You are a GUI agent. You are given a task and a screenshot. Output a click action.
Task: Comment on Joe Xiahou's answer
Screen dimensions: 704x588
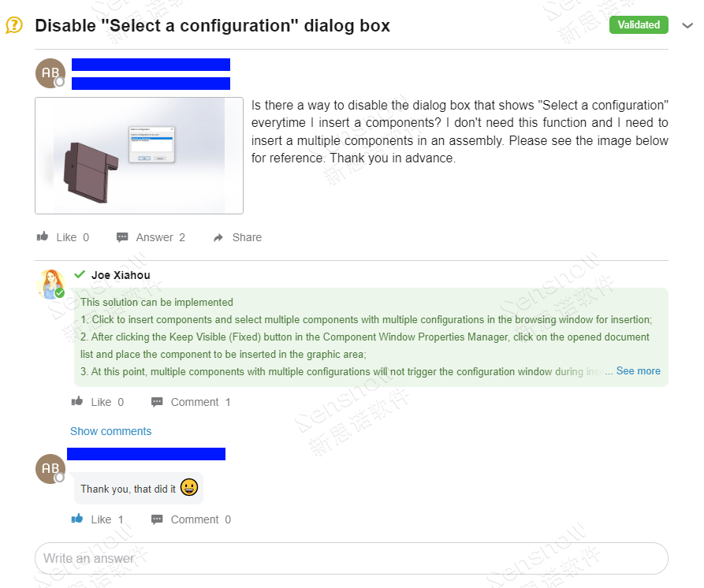coord(191,402)
